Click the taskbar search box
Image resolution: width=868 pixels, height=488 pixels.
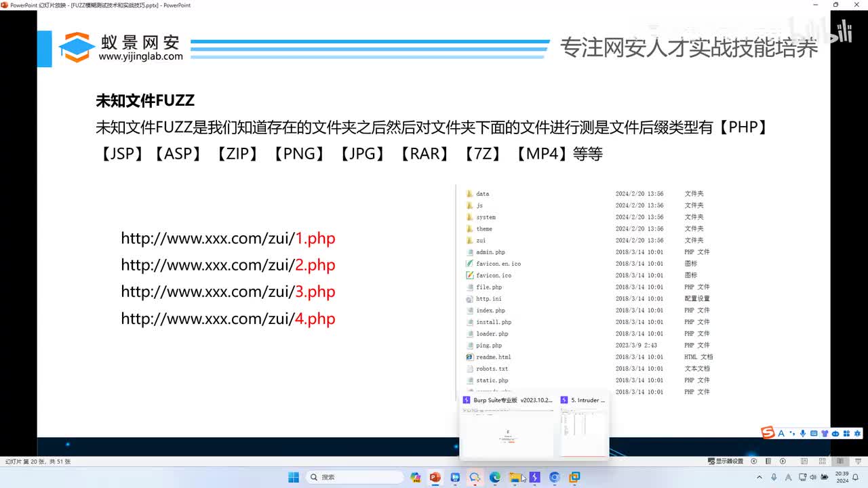pos(353,477)
